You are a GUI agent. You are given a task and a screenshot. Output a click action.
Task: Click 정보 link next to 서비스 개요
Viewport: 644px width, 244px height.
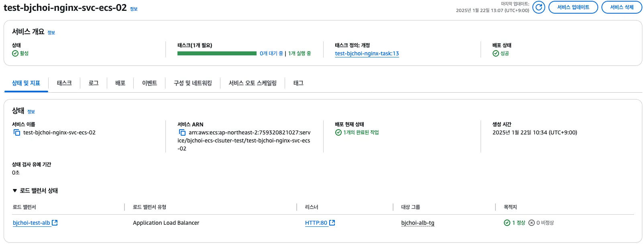click(51, 33)
